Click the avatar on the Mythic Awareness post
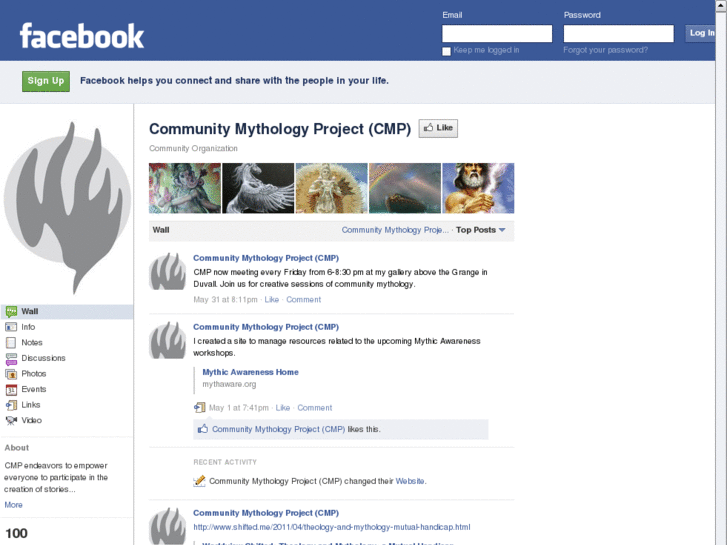Screen dimensions: 727x545 (x=167, y=340)
